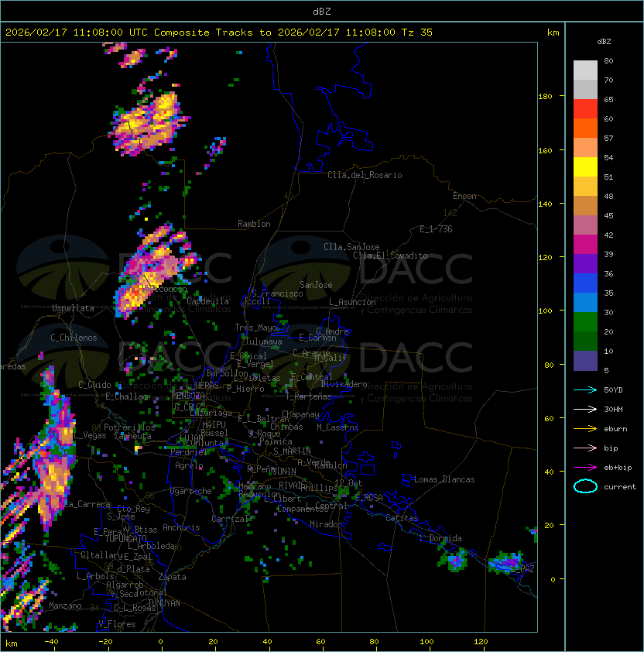Click the 'eburn' legend label
The height and width of the screenshot is (652, 644).
pyautogui.click(x=615, y=429)
